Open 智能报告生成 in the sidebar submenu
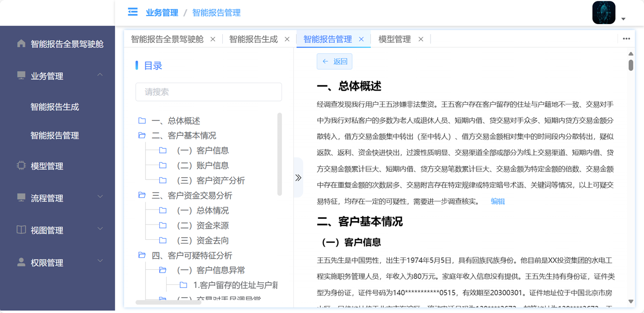Viewport: 644px width, 313px height. (55, 107)
